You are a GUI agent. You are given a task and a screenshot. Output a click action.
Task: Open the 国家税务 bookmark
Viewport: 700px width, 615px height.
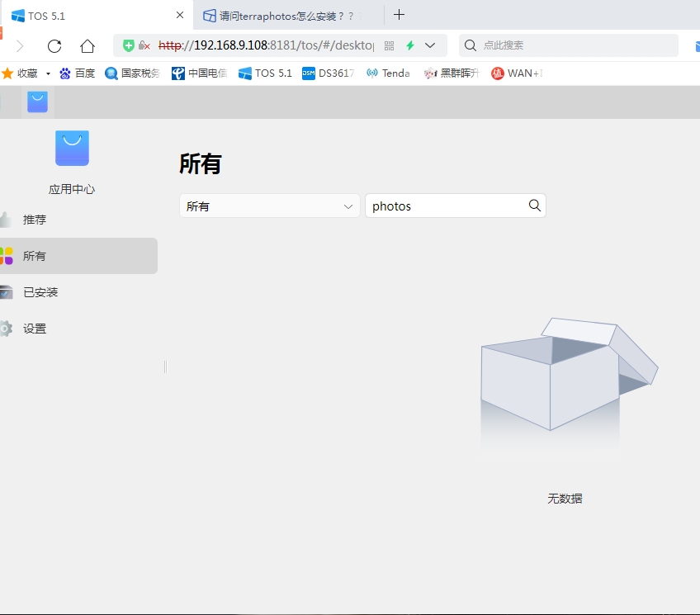(132, 73)
